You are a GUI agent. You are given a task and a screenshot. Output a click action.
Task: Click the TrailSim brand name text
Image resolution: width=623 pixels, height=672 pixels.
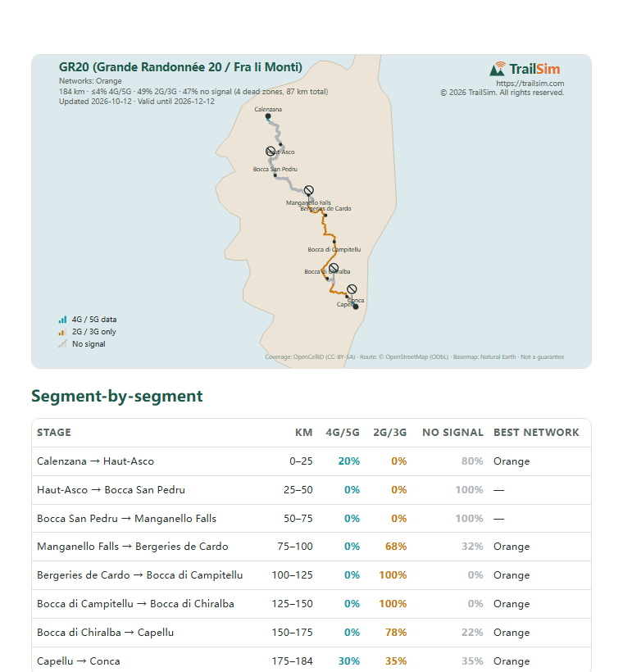[x=534, y=69]
